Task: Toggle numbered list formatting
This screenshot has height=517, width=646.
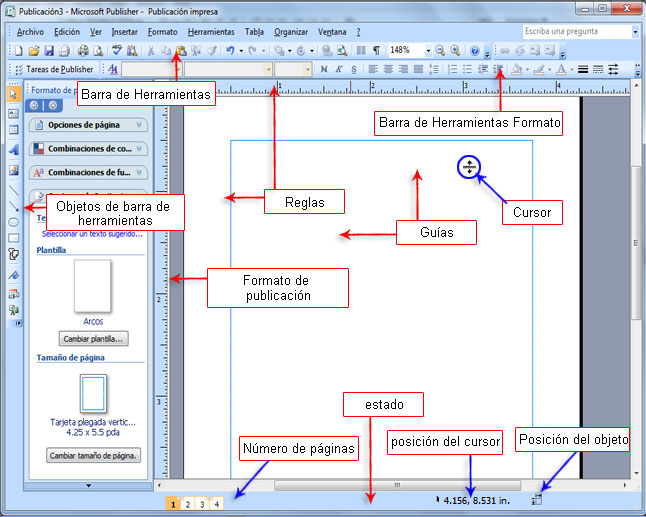Action: point(452,69)
